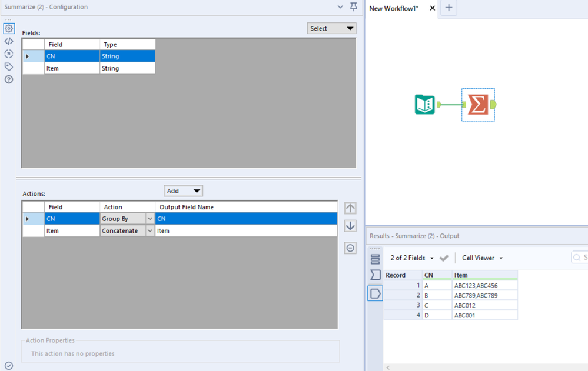Edit Output Field Name Item
The height and width of the screenshot is (371, 588).
[x=246, y=231]
